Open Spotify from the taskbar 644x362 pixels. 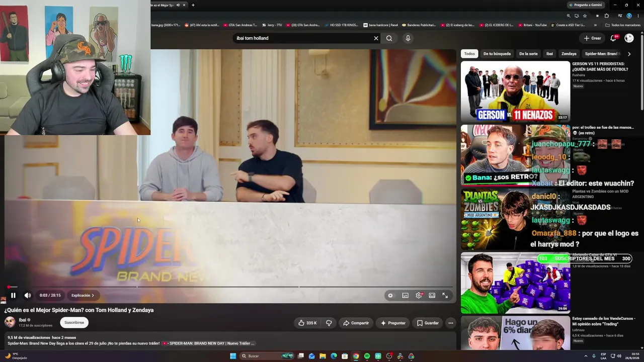click(367, 356)
